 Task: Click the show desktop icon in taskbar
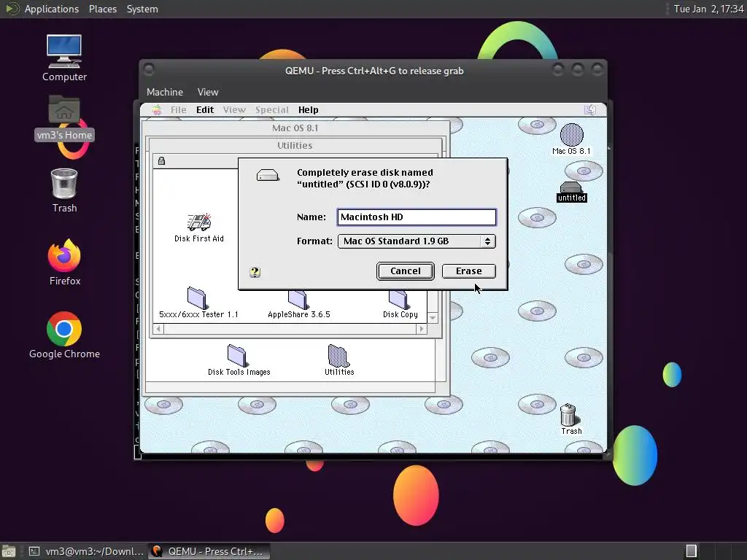point(8,551)
